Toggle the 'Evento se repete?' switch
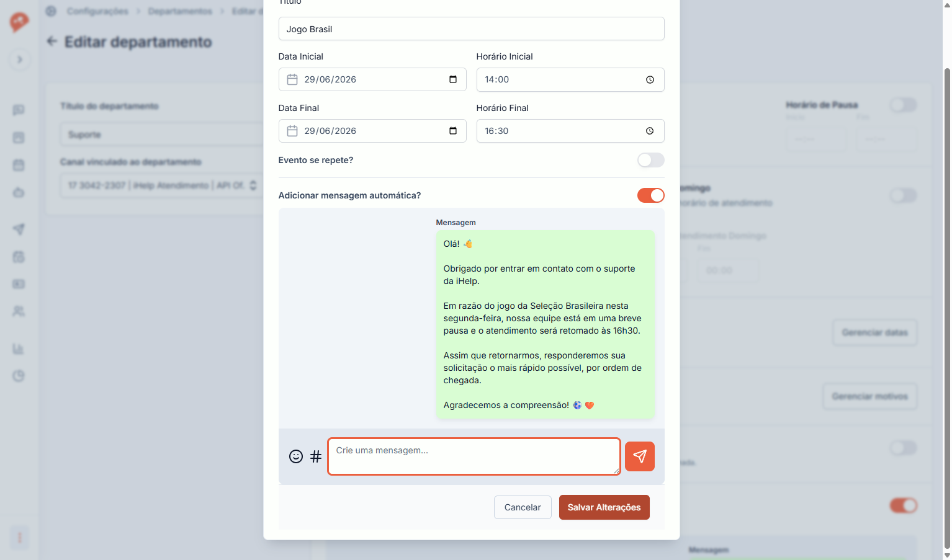 [x=650, y=160]
